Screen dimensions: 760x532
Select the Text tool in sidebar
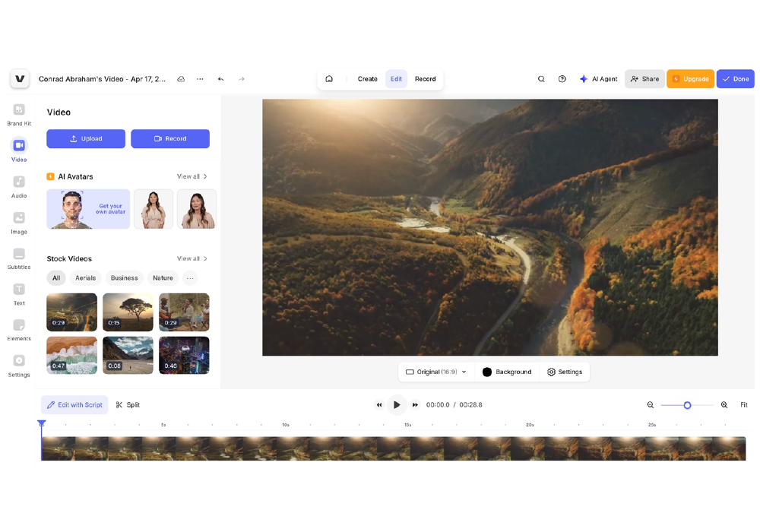click(19, 293)
